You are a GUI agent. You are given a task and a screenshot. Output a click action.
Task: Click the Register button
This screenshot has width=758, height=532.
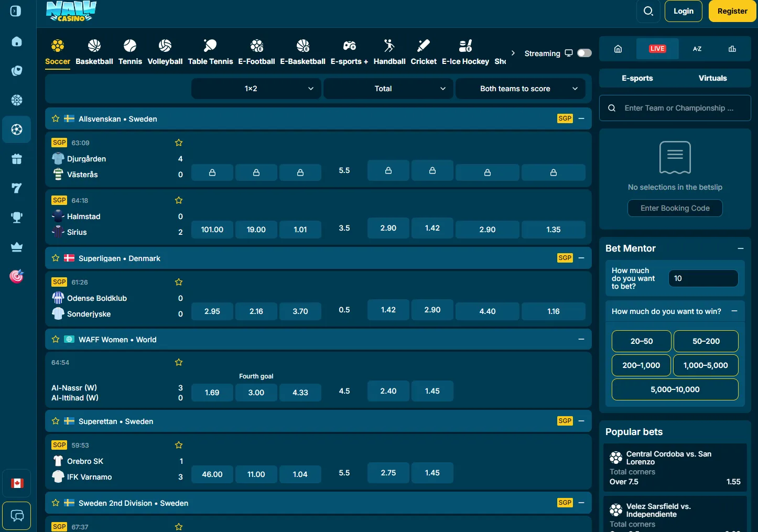click(732, 11)
